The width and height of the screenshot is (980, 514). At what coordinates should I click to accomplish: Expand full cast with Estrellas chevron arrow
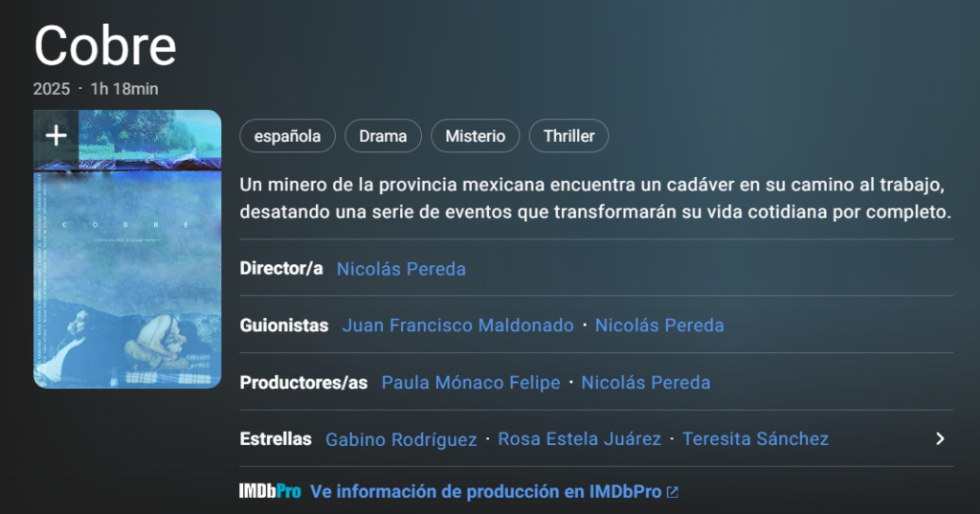(x=940, y=439)
